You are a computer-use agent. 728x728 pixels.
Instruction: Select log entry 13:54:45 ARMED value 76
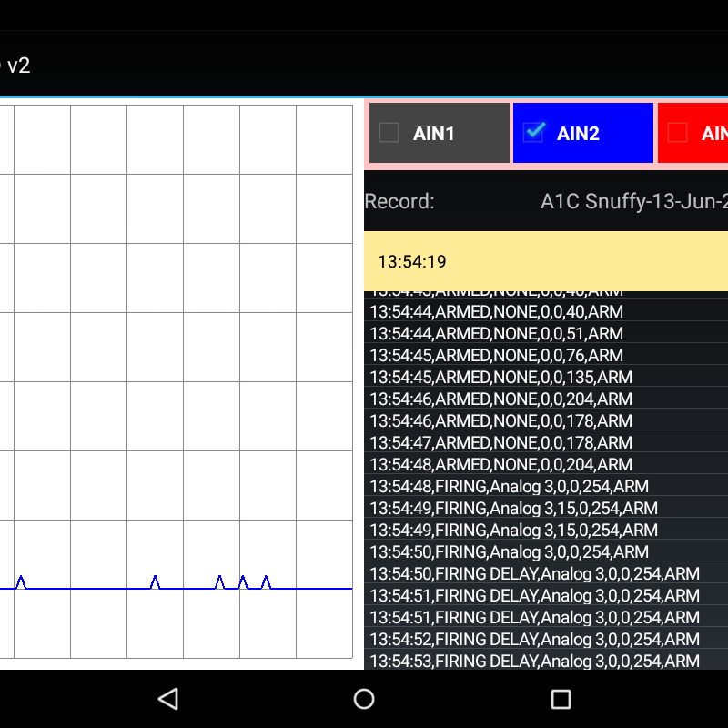(496, 355)
